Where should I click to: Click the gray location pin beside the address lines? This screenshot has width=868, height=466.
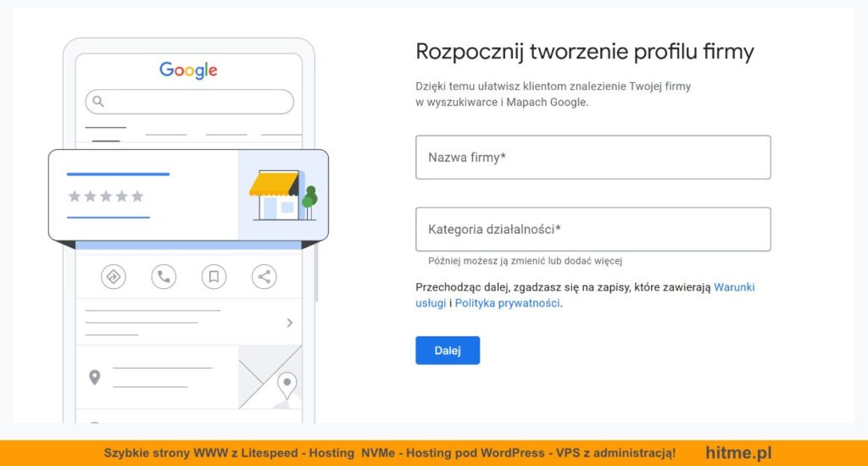click(x=94, y=377)
